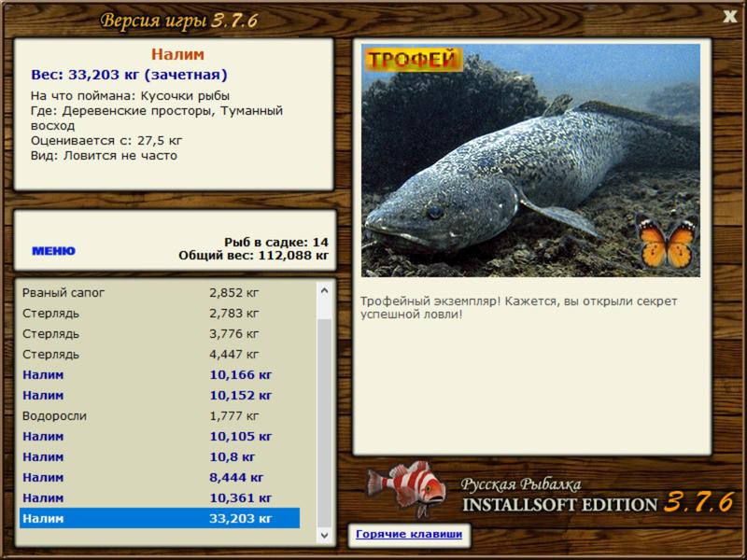Click the Версия игры 3.7.6 title
Viewport: 747px width, 560px height.
[179, 21]
